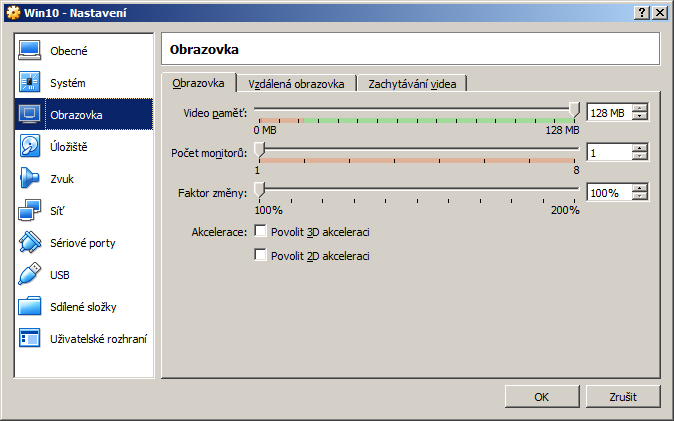Select the Zvuk speaker icon

tap(30, 178)
